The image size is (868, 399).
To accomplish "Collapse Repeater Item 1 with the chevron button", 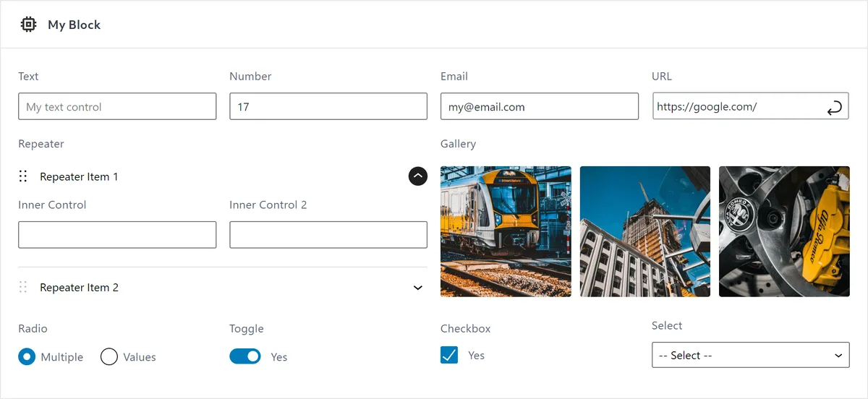I will (x=418, y=176).
